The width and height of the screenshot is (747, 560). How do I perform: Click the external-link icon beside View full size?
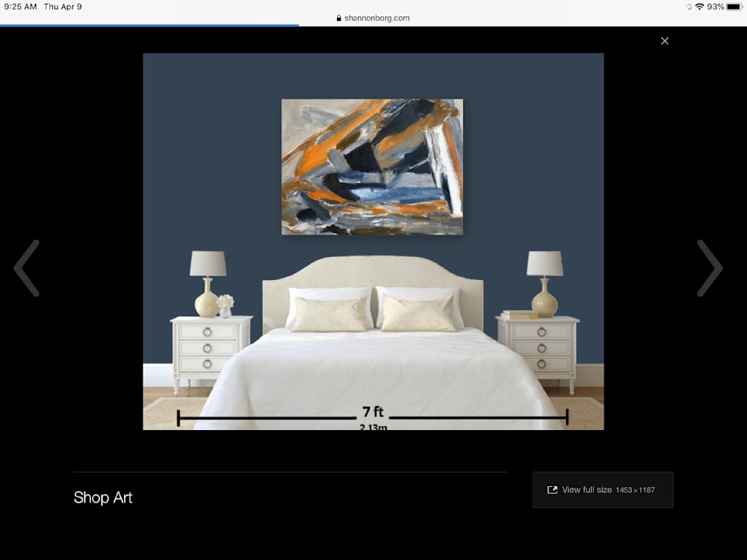click(553, 490)
